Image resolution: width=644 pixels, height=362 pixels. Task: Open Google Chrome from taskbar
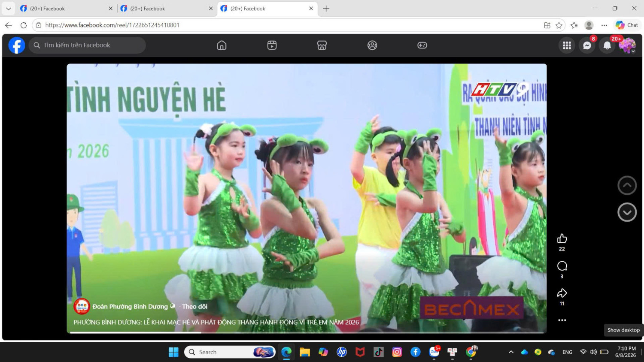point(471,352)
